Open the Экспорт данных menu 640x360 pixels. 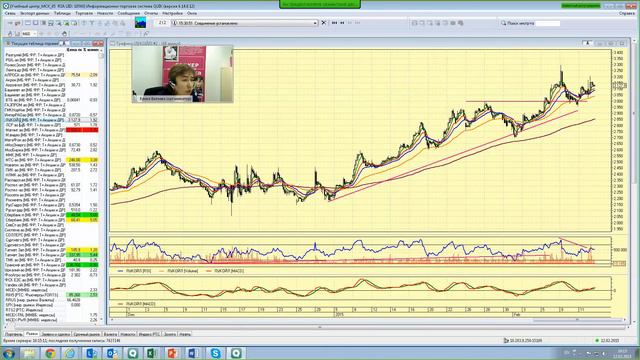pos(35,13)
